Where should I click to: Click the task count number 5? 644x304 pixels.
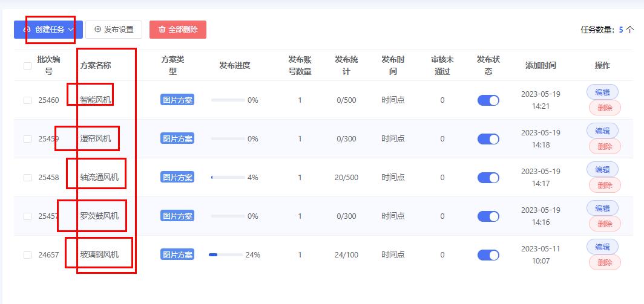tap(620, 30)
